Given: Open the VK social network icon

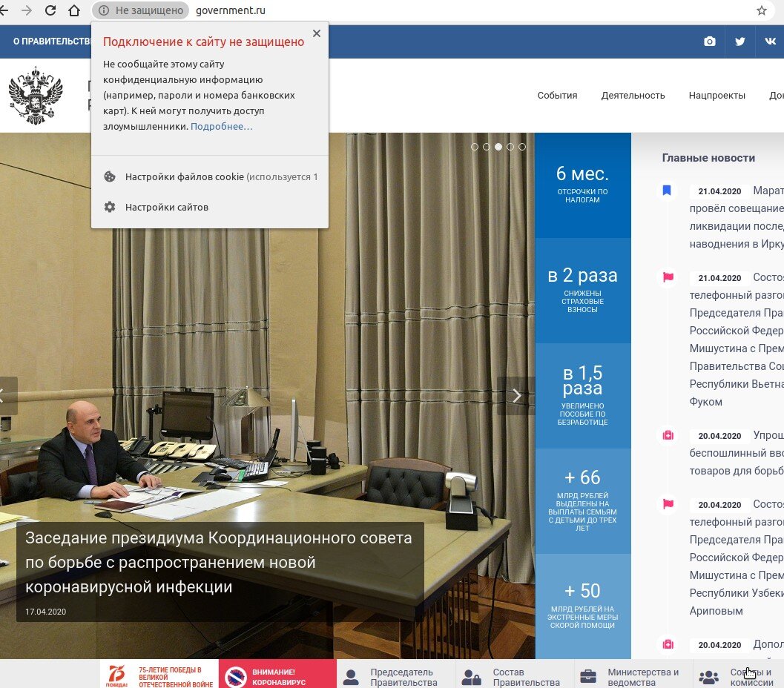Looking at the screenshot, I should (x=771, y=42).
